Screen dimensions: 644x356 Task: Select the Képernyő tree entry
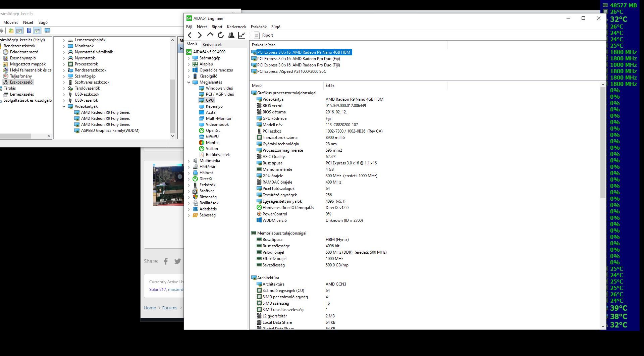[x=214, y=106]
